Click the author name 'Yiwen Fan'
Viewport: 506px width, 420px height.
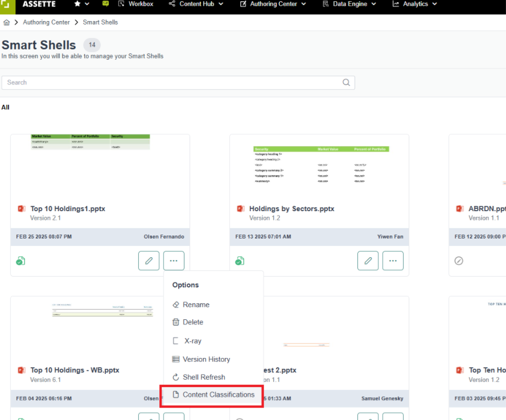(x=390, y=237)
